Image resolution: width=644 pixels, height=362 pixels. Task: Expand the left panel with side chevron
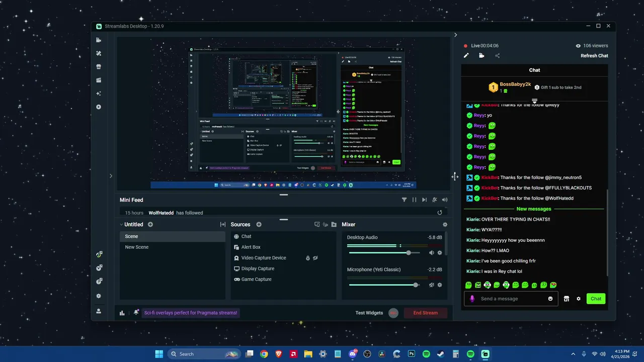[111, 176]
